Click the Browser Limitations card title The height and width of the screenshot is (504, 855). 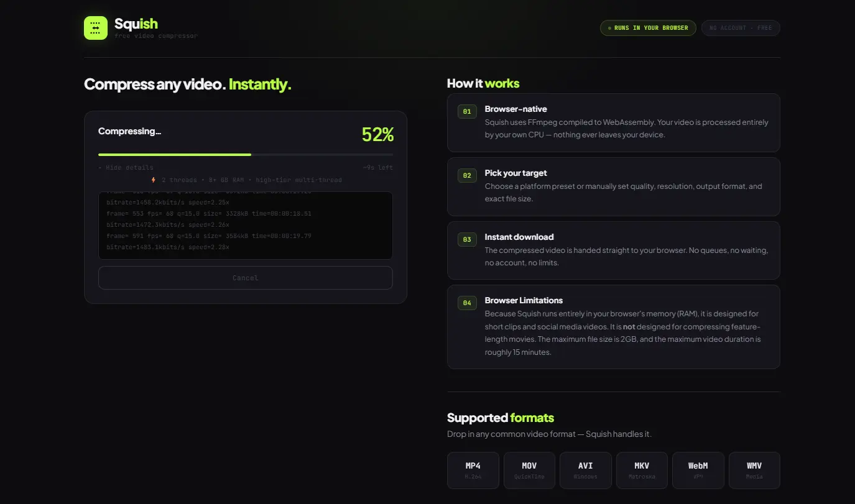point(524,300)
